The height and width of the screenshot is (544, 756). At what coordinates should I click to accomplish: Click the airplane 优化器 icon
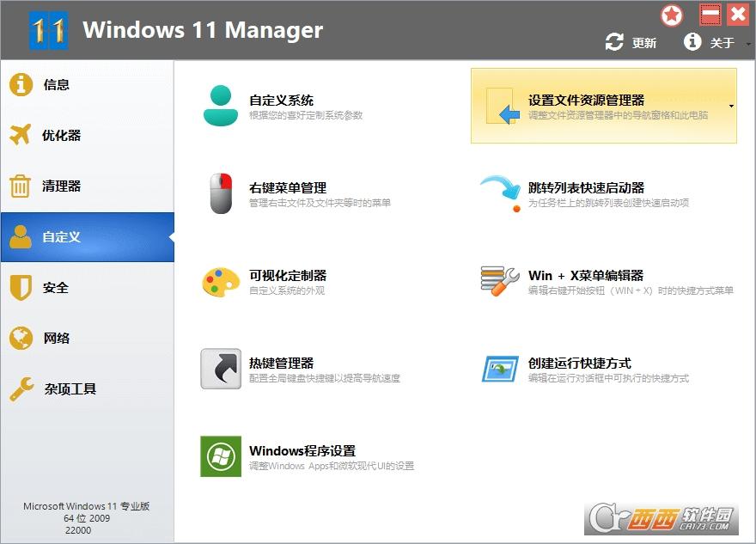pos(21,135)
